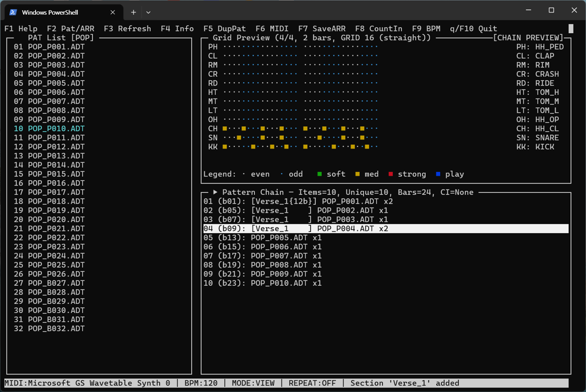Click the green soft legend swatch
586x392 pixels.
pyautogui.click(x=320, y=174)
